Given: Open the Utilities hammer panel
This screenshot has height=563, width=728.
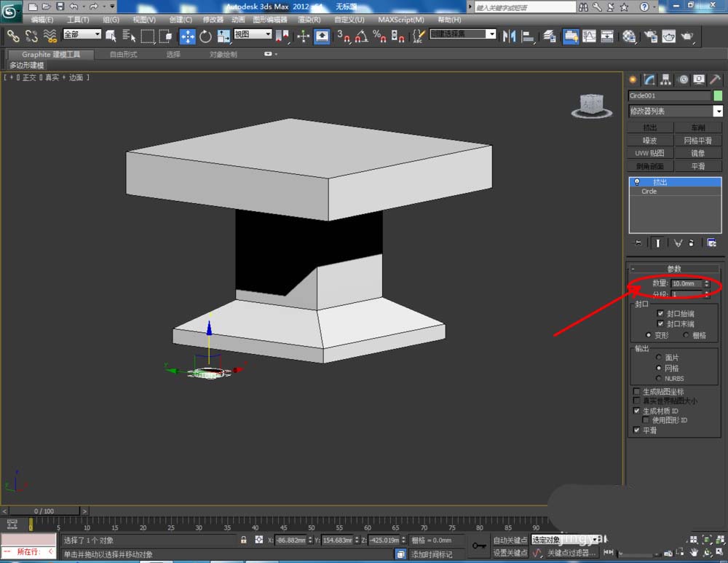Looking at the screenshot, I should coord(716,80).
